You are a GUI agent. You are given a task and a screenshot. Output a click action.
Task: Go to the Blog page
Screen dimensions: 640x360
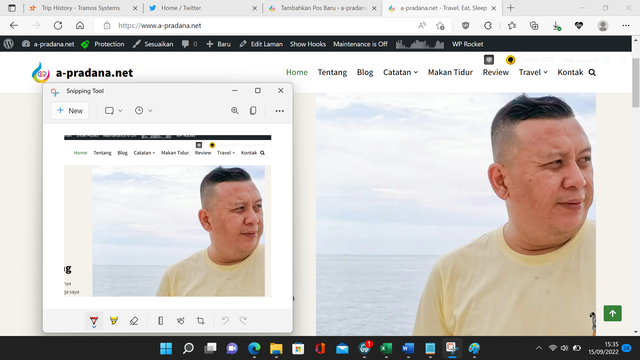pos(365,72)
